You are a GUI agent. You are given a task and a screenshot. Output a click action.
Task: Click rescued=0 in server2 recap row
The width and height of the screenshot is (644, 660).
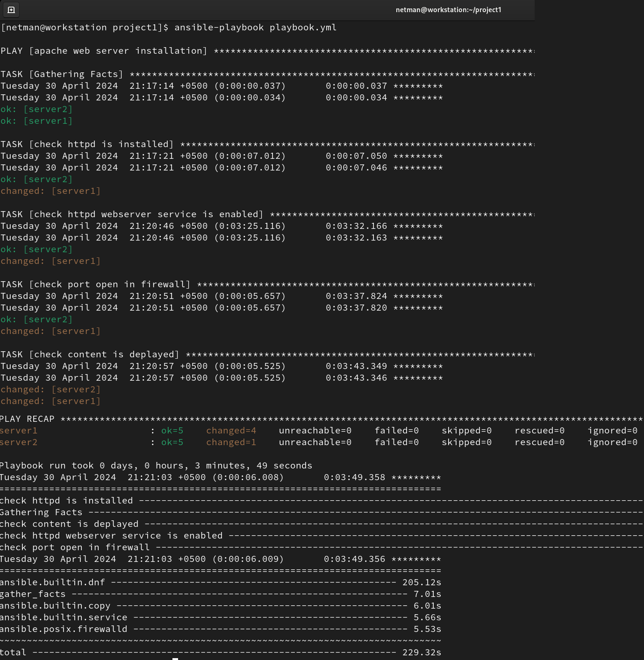point(540,442)
